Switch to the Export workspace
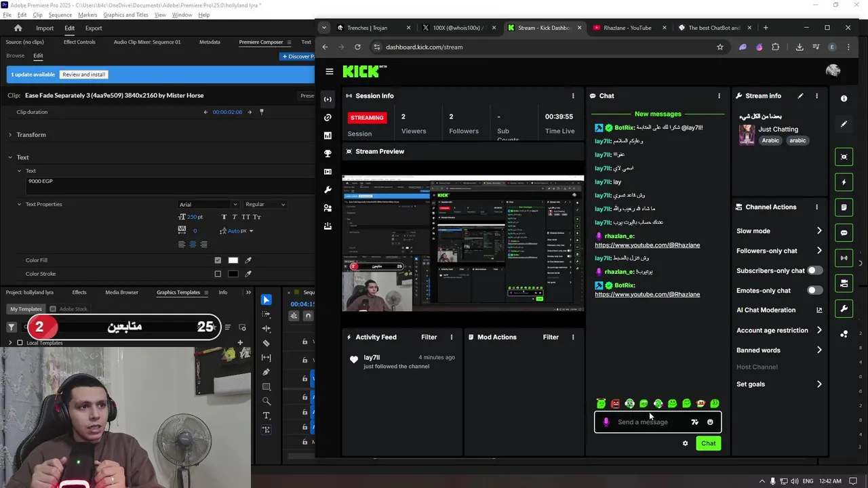Viewport: 868px width, 488px height. point(94,28)
